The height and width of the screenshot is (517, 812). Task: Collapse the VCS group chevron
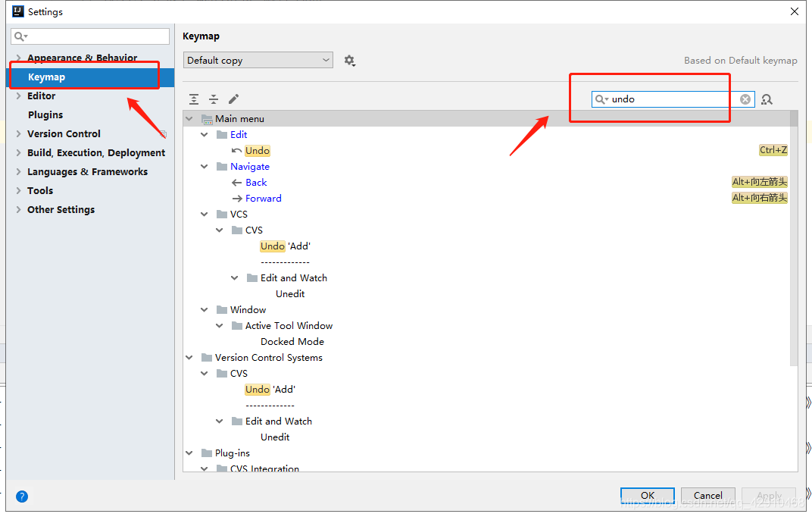pyautogui.click(x=205, y=214)
